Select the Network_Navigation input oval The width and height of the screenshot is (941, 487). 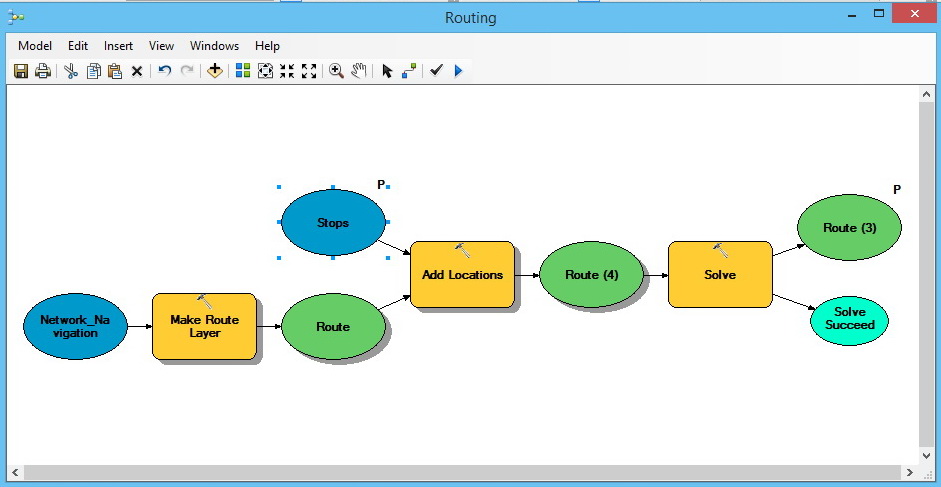(x=75, y=327)
